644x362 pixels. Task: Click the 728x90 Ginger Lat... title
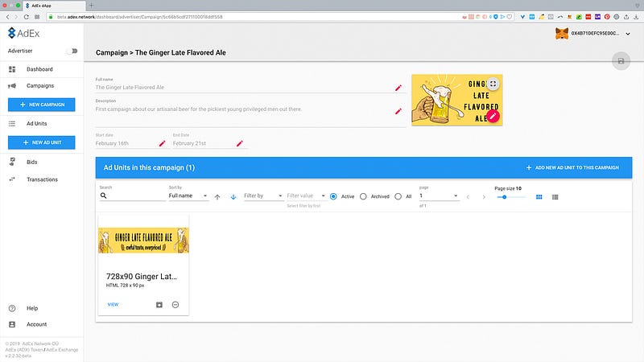point(142,277)
